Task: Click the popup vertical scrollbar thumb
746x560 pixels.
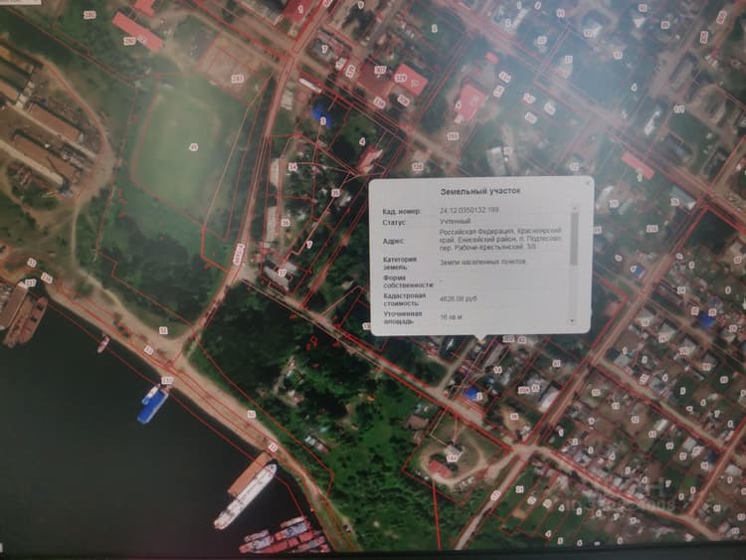Action: [574, 239]
